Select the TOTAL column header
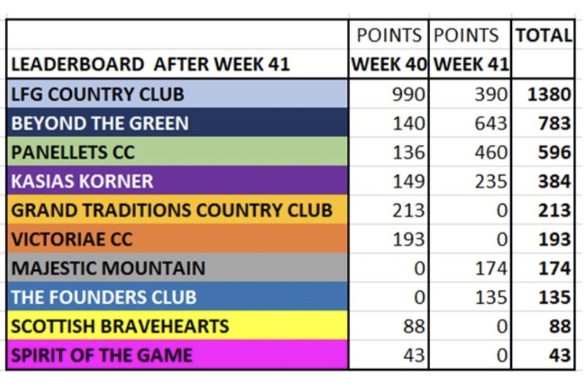The image size is (588, 392). point(543,36)
